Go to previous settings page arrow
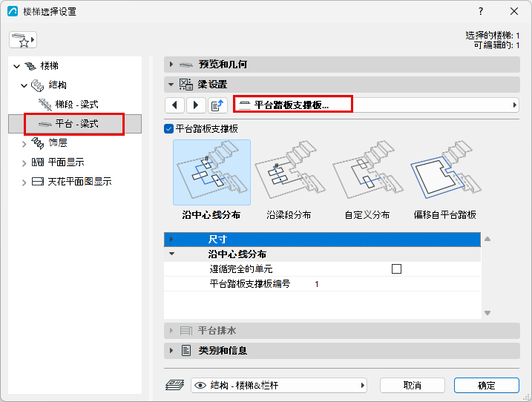Image resolution: width=532 pixels, height=402 pixels. (x=174, y=105)
